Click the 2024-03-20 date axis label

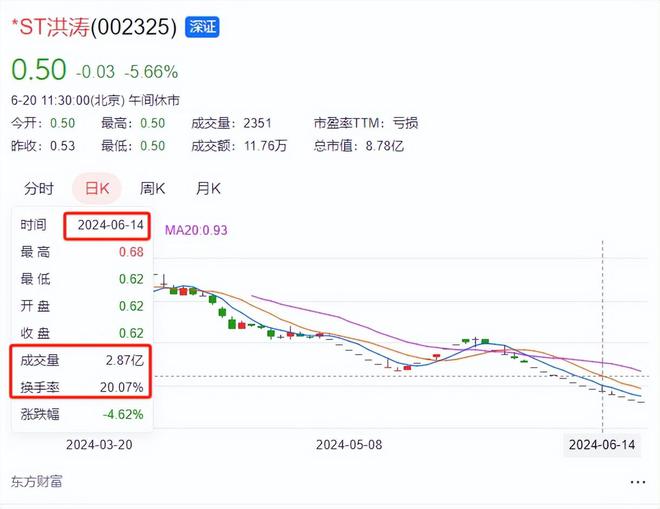[x=99, y=445]
